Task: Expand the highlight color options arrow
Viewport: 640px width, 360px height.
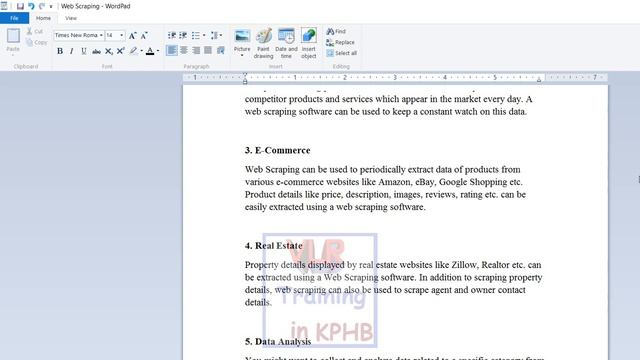Action: point(142,51)
